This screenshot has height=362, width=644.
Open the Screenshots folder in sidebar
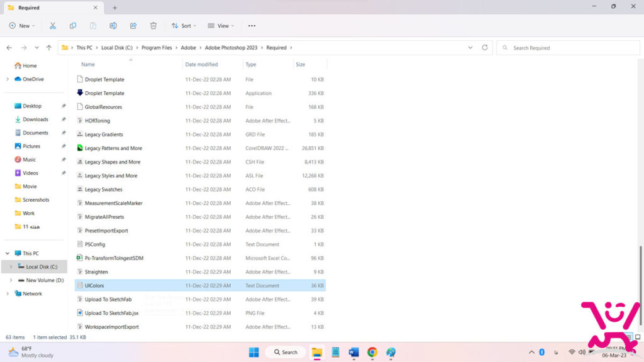click(x=36, y=200)
